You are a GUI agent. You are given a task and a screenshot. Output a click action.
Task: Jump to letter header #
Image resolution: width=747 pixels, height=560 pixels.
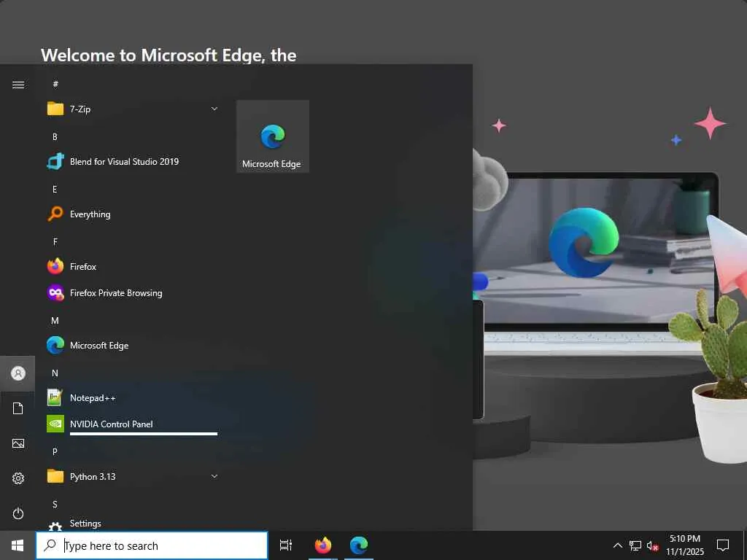click(55, 85)
